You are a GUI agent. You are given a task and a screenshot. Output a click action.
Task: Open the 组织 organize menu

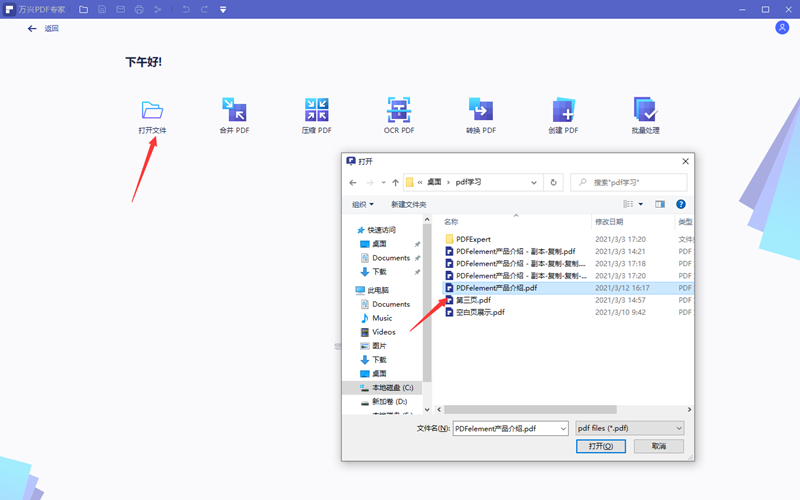362,204
